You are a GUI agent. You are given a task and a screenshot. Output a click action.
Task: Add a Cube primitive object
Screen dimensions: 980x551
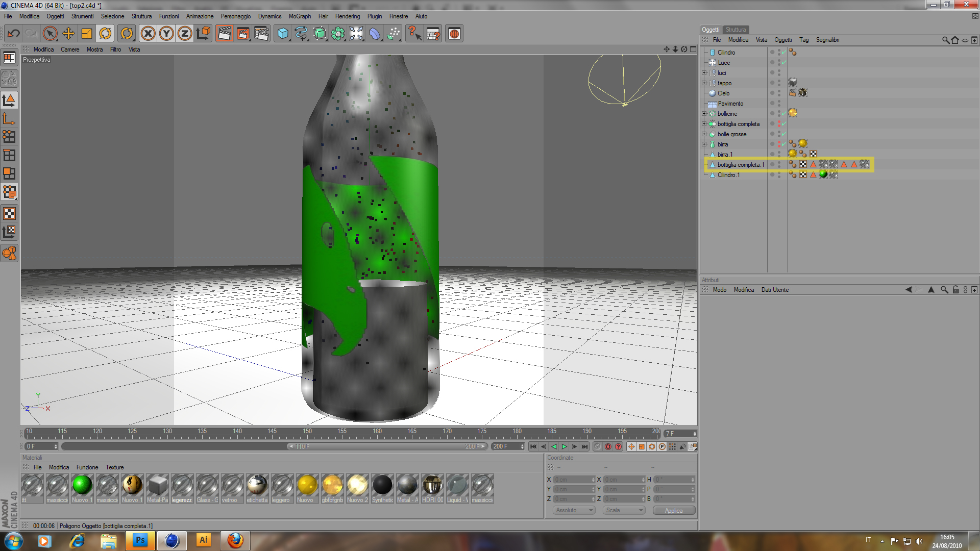[x=283, y=34]
